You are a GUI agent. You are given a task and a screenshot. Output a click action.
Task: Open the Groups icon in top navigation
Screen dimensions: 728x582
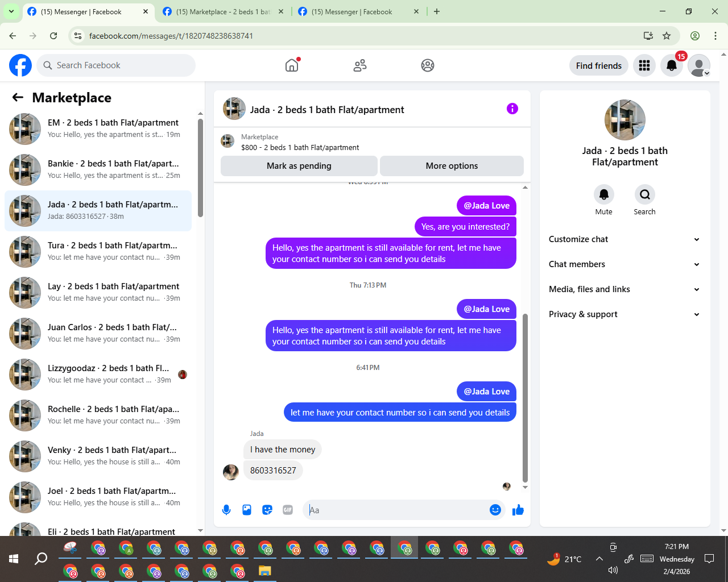pyautogui.click(x=428, y=65)
